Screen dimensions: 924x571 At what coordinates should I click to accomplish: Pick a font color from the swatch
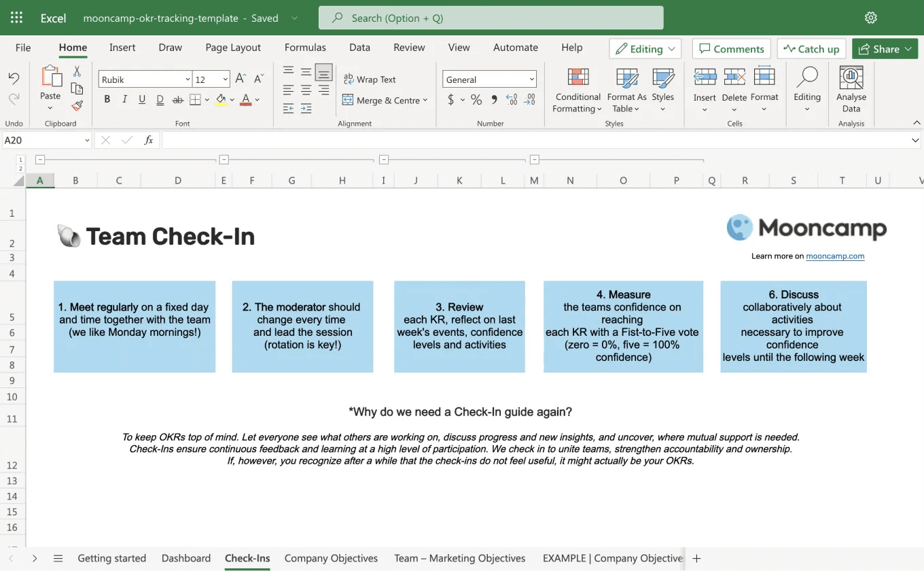pos(245,101)
